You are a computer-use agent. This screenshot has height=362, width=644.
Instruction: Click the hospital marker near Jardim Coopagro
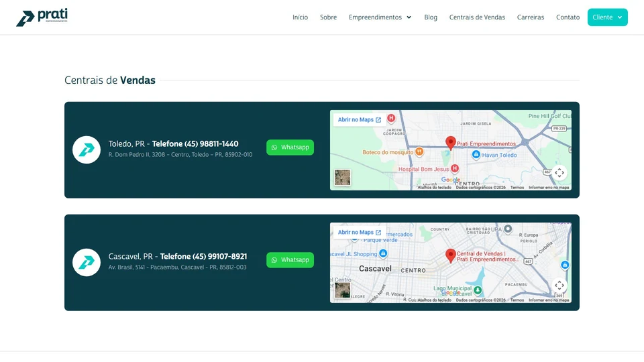391,118
